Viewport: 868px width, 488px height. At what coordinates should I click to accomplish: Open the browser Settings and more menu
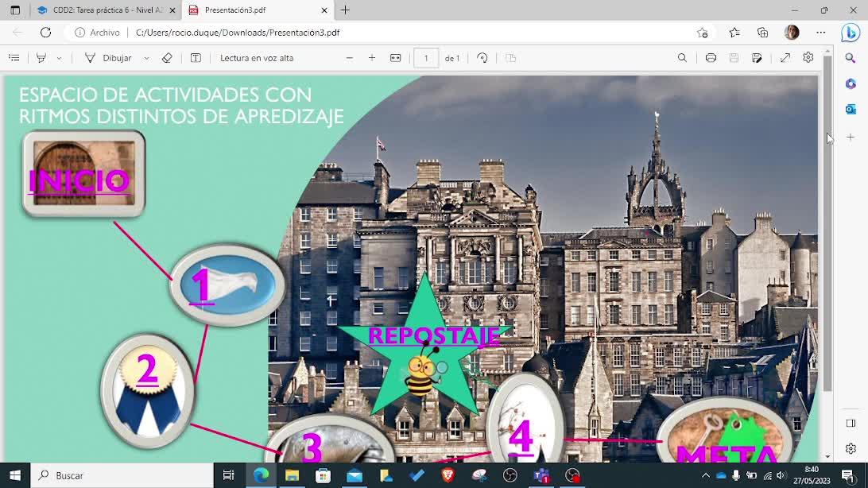pos(821,33)
